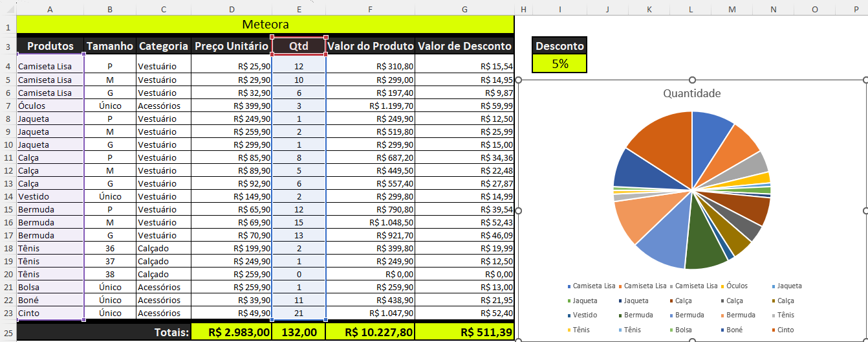Click the chart's top-center resize handle

coord(692,80)
